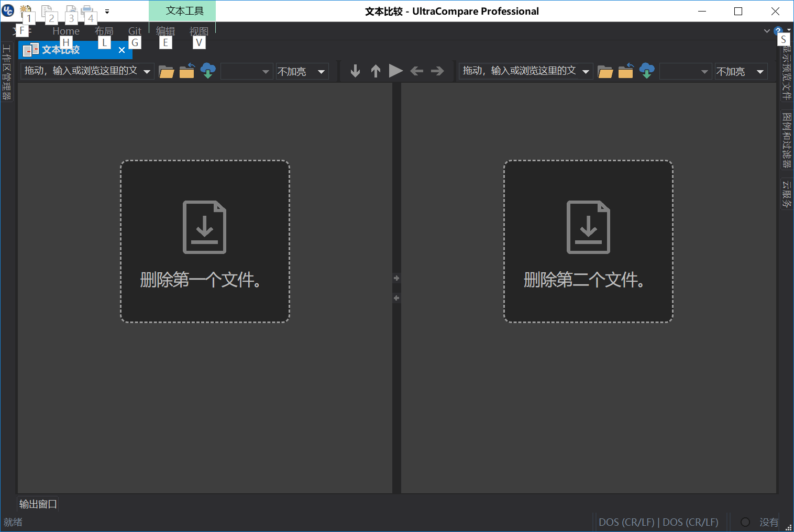Click the left file path input field
This screenshot has width=794, height=532.
[x=81, y=71]
